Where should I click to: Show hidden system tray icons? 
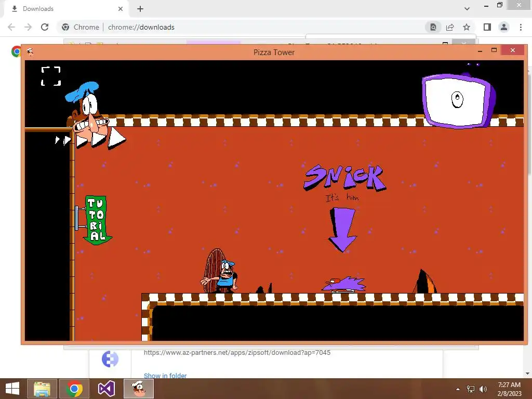click(458, 389)
